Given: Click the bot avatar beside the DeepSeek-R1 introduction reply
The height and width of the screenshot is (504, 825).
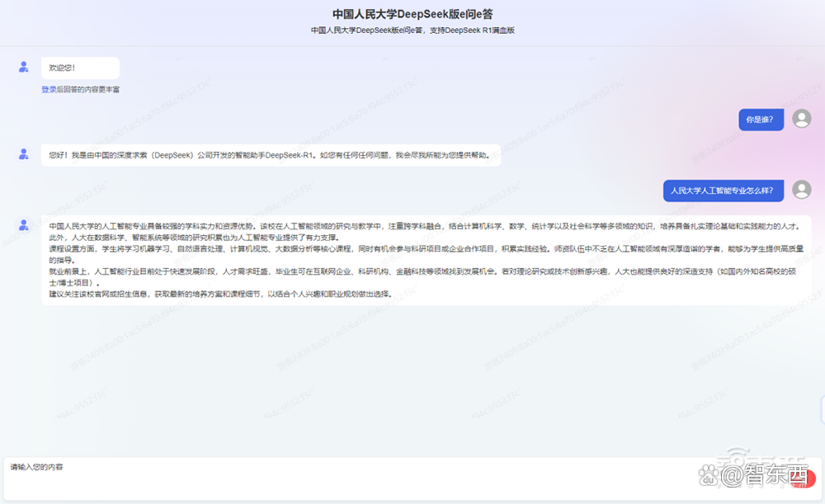Looking at the screenshot, I should 24,154.
